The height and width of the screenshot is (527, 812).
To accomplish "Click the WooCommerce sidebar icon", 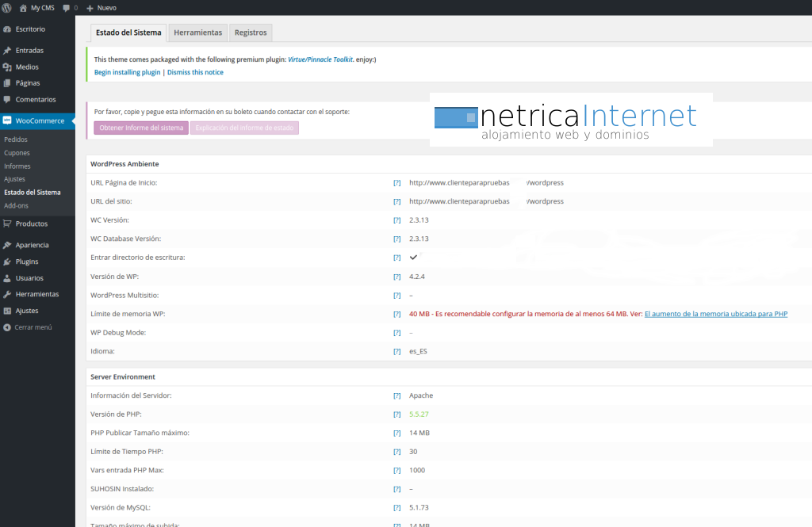I will (7, 120).
